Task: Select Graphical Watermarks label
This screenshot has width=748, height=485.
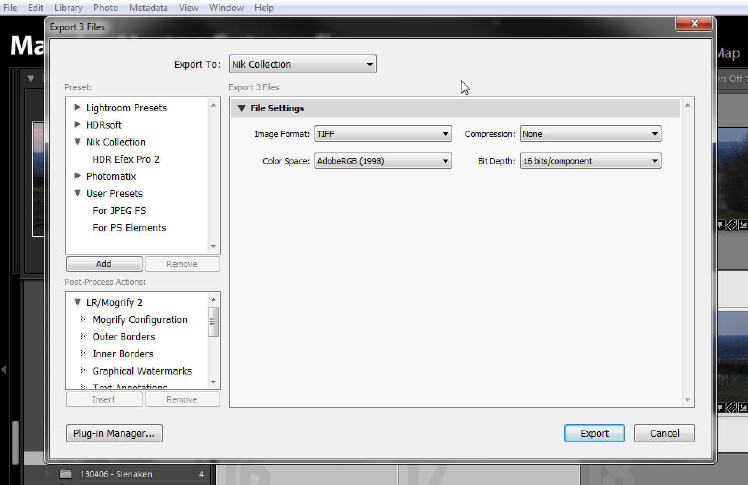Action: pos(142,371)
